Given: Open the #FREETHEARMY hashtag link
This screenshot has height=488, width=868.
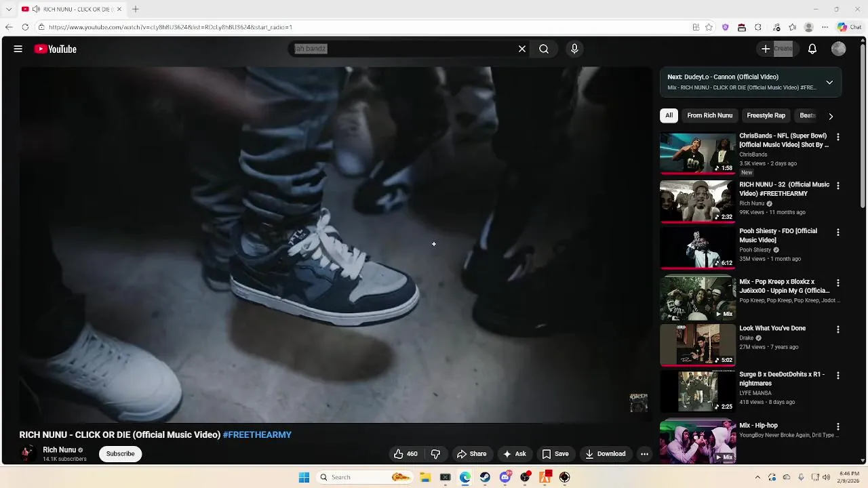Looking at the screenshot, I should [257, 435].
